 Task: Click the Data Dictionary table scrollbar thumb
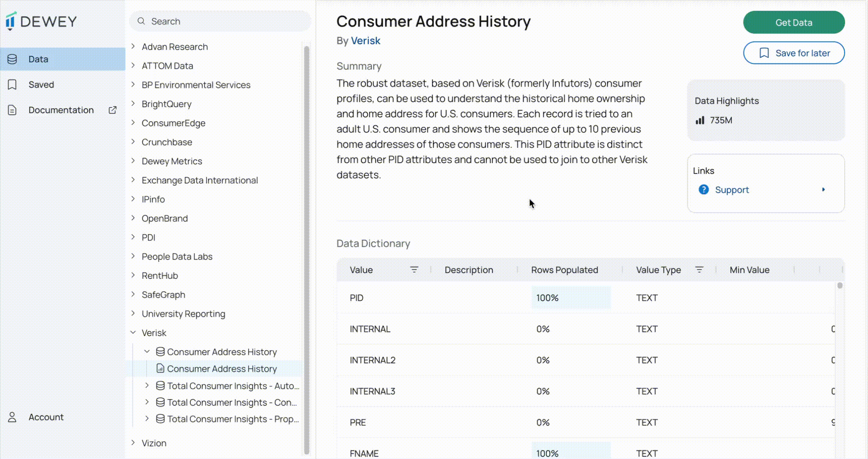(840, 286)
